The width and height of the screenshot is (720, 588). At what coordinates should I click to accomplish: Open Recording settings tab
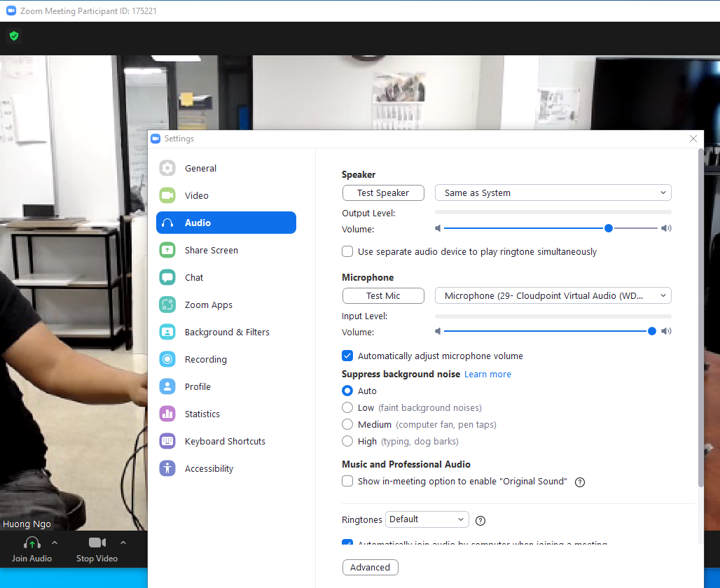pos(226,359)
